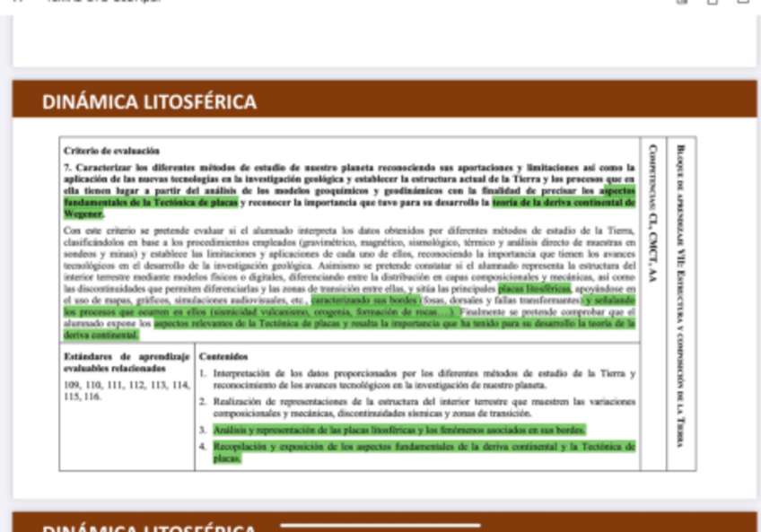Click content item 1 'Interpretación de los datos'
This screenshot has width=761, height=532.
424,379
